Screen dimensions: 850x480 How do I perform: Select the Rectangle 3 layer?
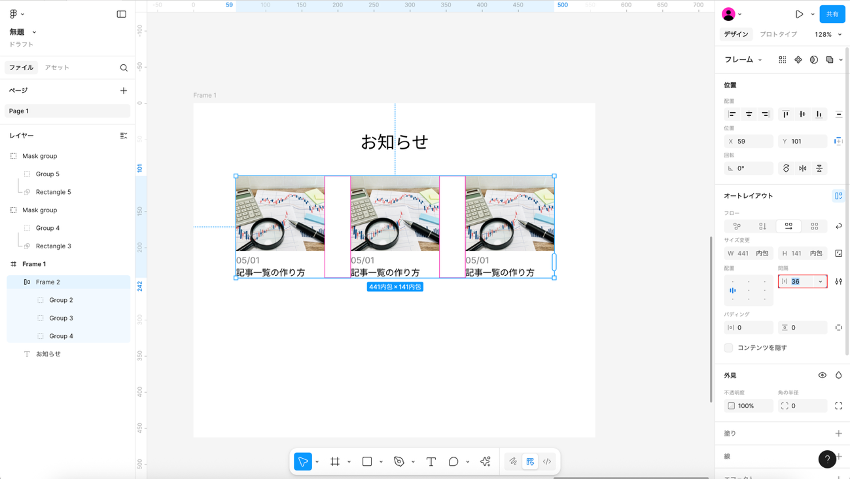pyautogui.click(x=53, y=246)
